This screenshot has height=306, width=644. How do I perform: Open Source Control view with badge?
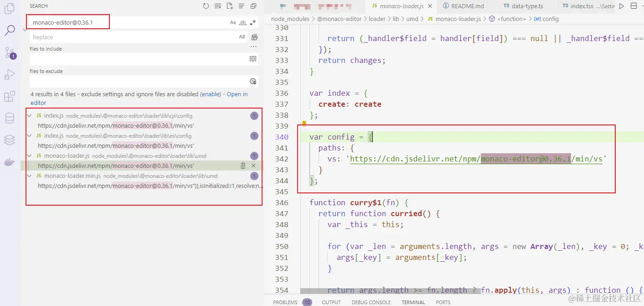[x=10, y=53]
